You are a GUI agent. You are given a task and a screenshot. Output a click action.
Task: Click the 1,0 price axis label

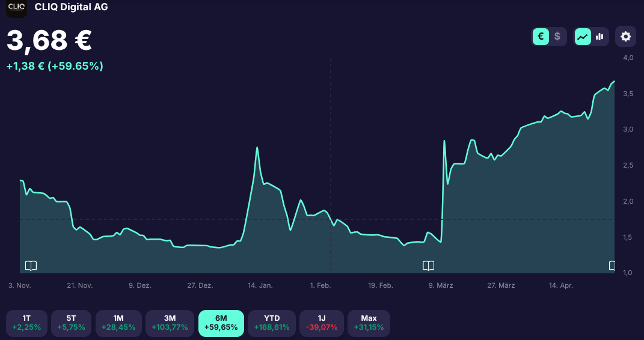pos(628,273)
